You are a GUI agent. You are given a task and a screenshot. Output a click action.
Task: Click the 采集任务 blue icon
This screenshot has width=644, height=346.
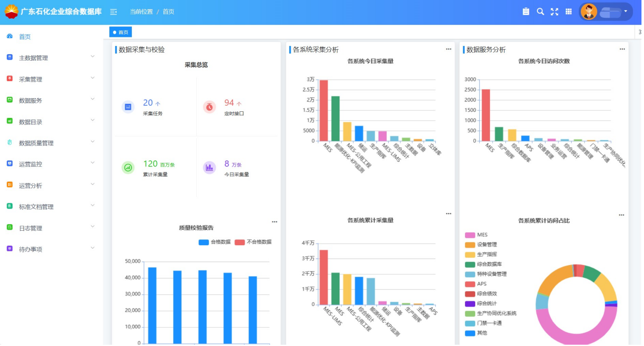[128, 107]
